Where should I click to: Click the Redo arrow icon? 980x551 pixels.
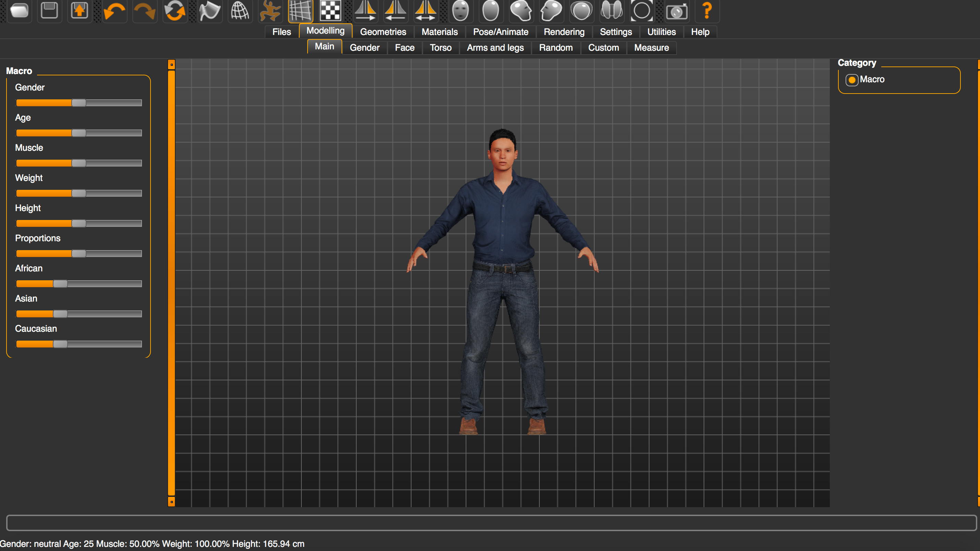(x=144, y=11)
